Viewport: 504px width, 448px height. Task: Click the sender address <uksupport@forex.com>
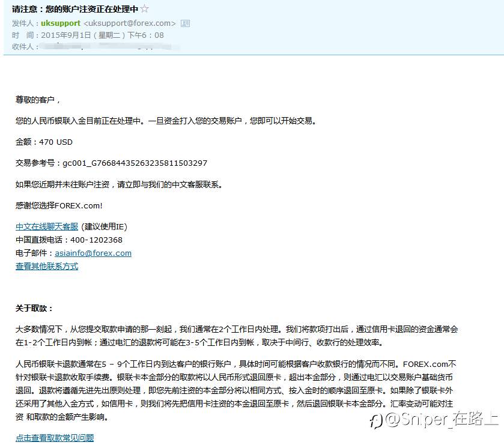(x=130, y=23)
